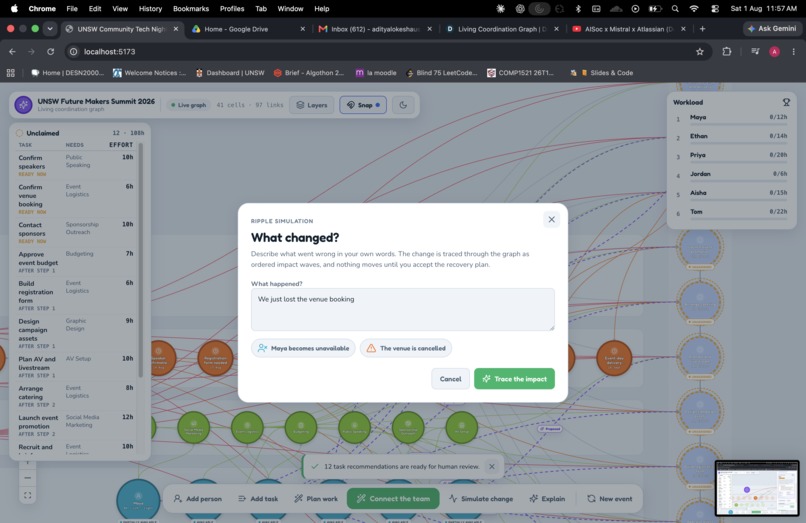Click the macOS Spotlight search icon

coord(675,9)
